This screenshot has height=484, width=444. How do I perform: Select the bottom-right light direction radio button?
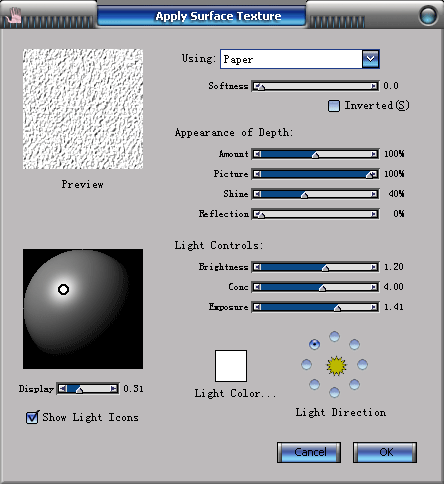(x=354, y=385)
